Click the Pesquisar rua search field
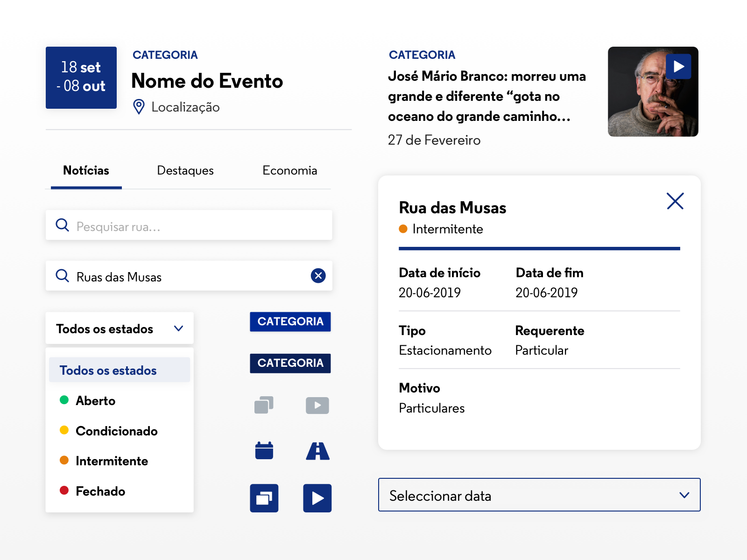The image size is (747, 560). 196,227
